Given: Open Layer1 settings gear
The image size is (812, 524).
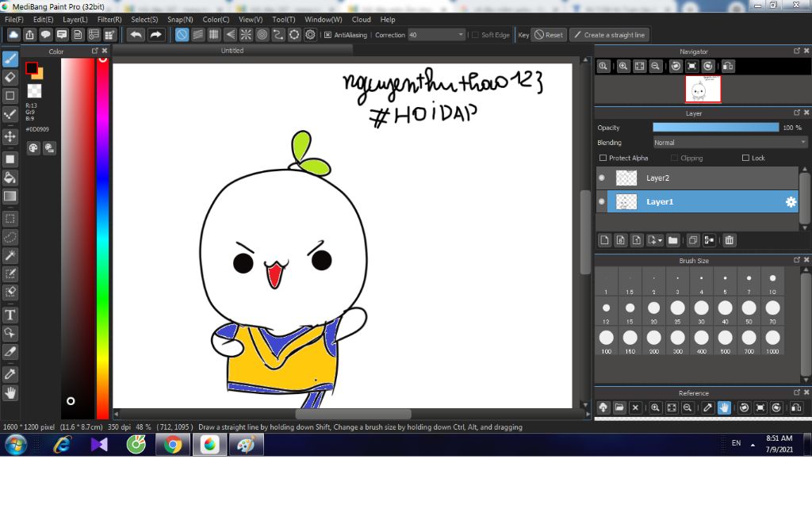Looking at the screenshot, I should [x=791, y=202].
